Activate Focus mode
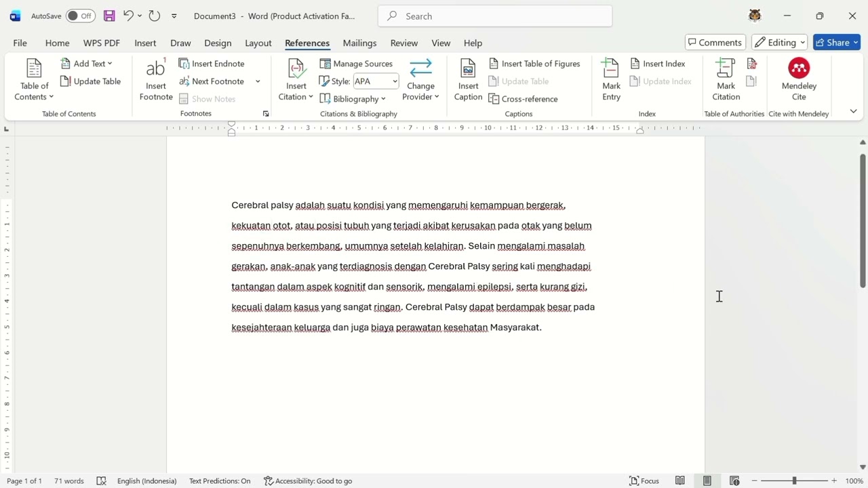 coord(644,481)
